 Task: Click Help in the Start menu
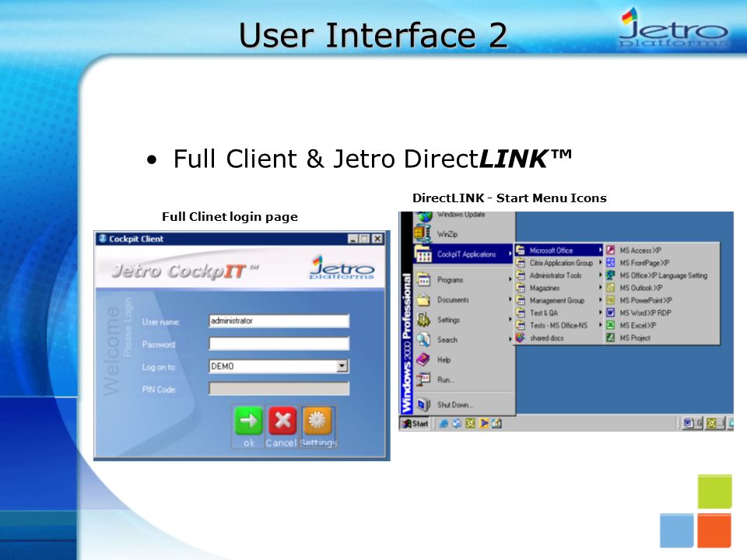(464, 359)
